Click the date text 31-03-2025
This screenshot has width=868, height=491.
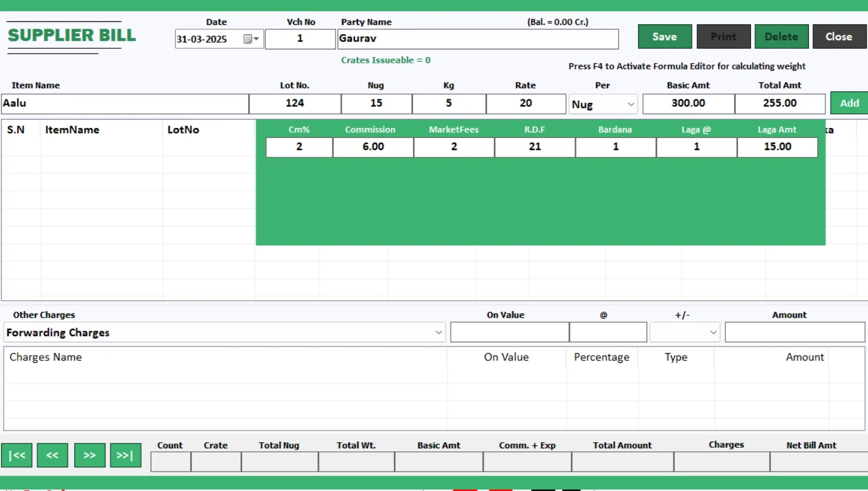(x=202, y=39)
